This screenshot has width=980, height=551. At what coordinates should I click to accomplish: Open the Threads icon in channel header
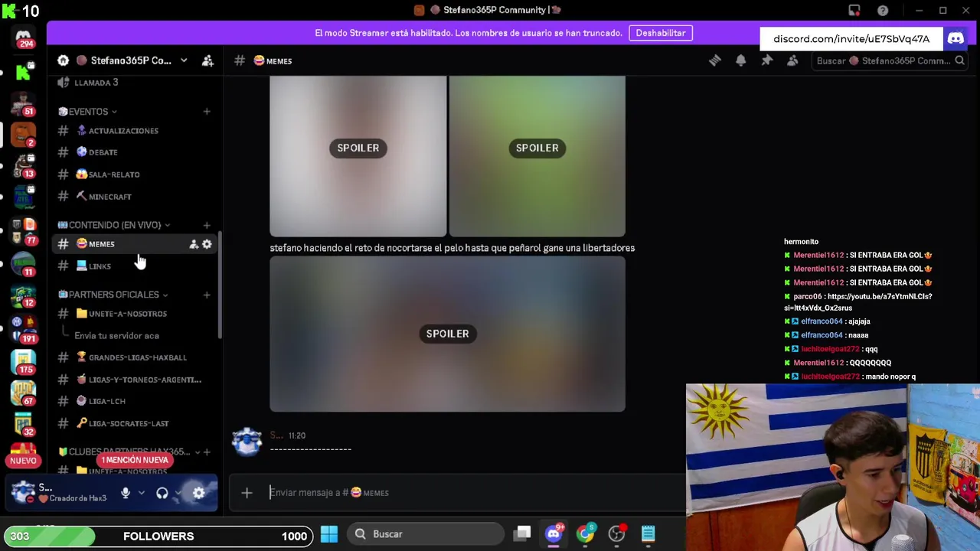[x=714, y=60]
